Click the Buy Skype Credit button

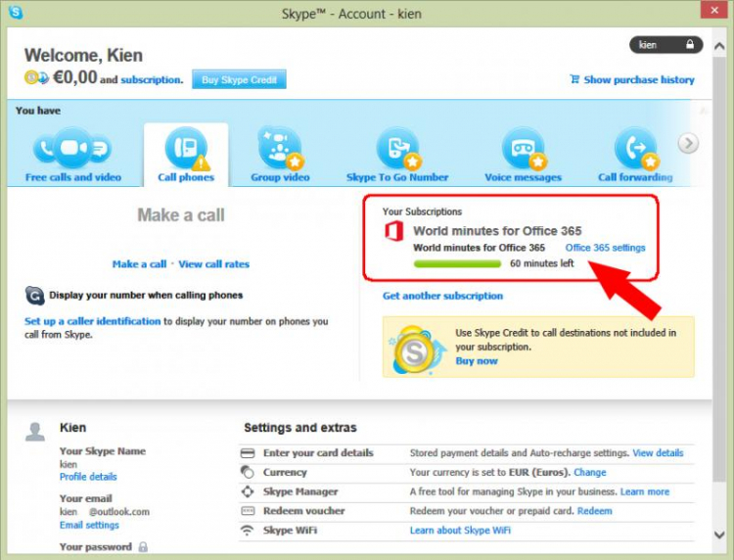[x=239, y=79]
